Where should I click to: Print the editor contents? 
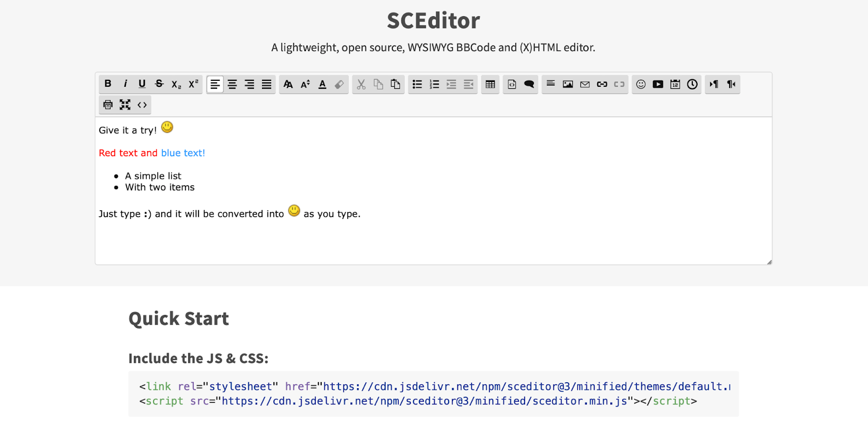click(x=107, y=105)
